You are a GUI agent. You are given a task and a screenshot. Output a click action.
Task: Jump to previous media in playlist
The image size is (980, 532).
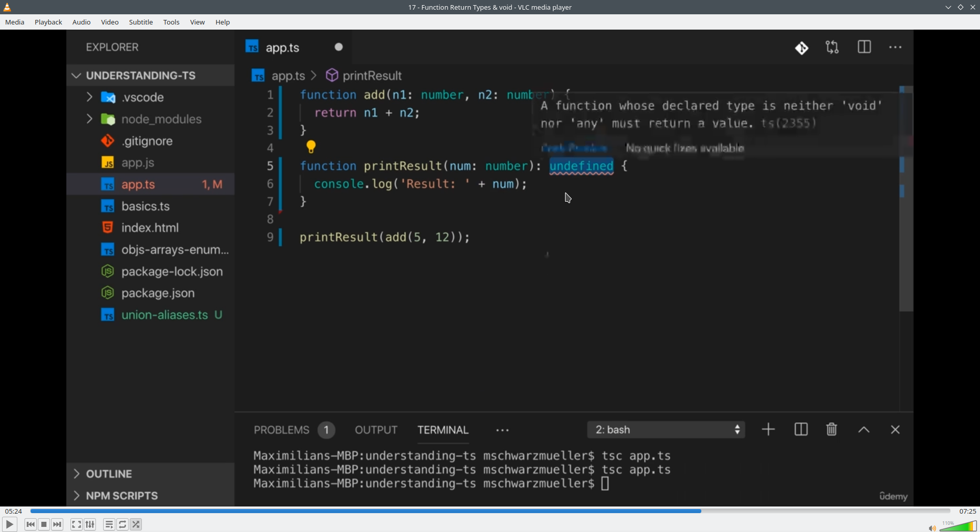(x=31, y=524)
